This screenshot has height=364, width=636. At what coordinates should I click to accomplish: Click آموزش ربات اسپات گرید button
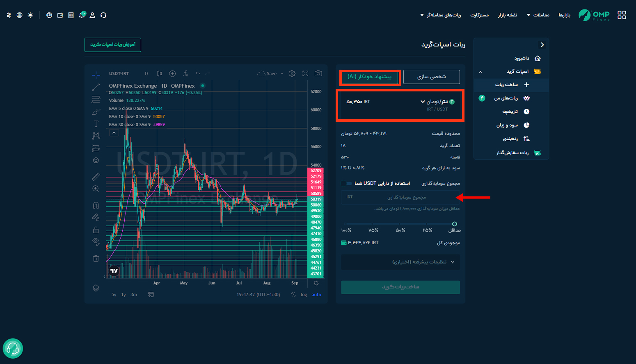pyautogui.click(x=113, y=44)
